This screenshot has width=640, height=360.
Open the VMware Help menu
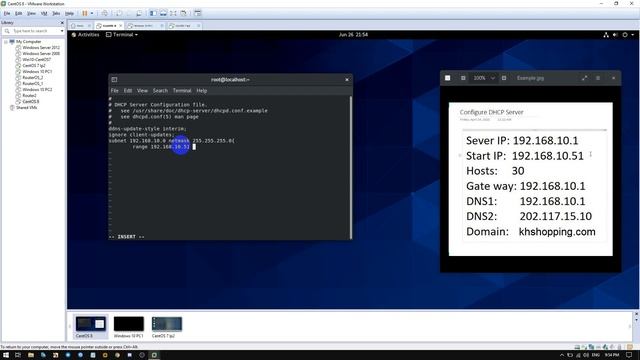69,13
